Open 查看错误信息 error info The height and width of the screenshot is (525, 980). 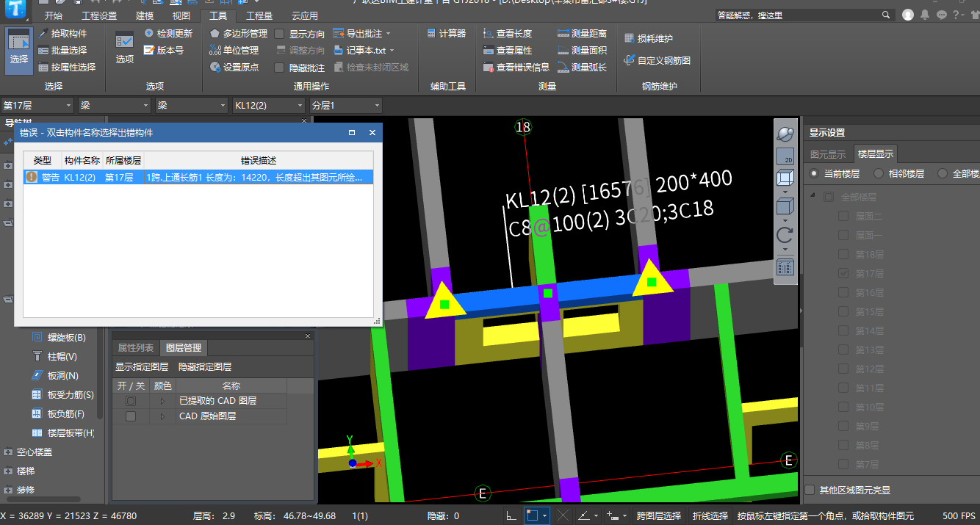[x=516, y=68]
